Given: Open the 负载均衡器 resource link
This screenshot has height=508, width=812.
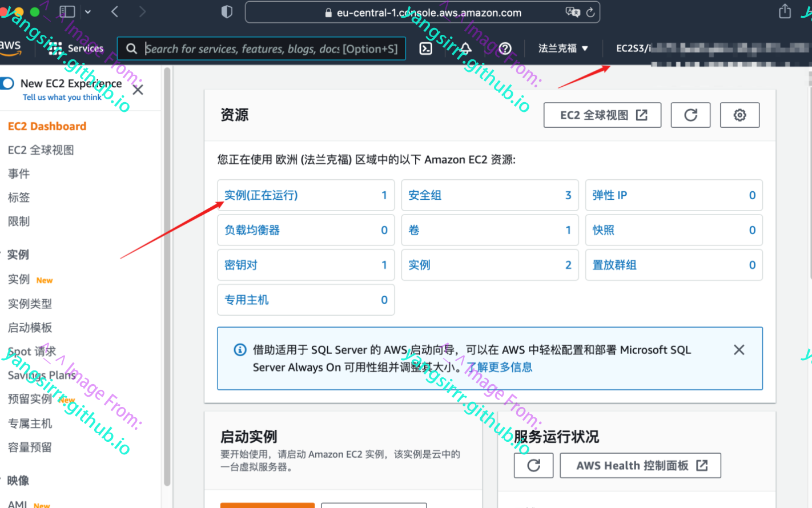Looking at the screenshot, I should [x=252, y=230].
